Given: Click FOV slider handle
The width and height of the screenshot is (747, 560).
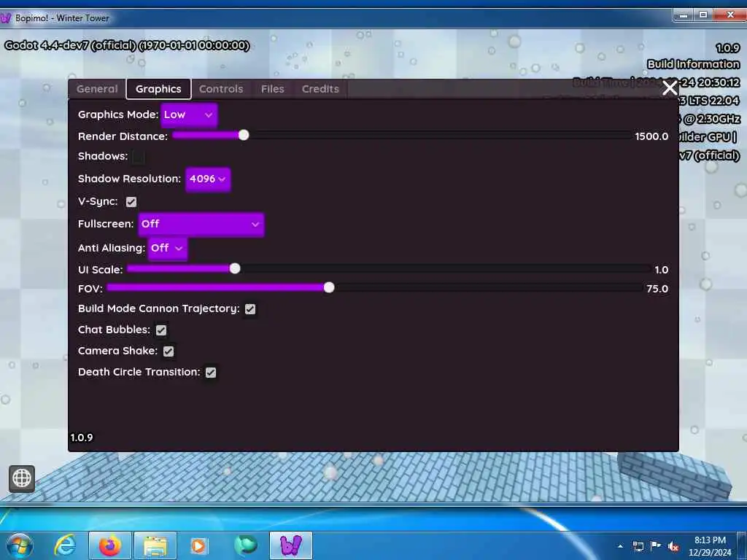Looking at the screenshot, I should 329,287.
